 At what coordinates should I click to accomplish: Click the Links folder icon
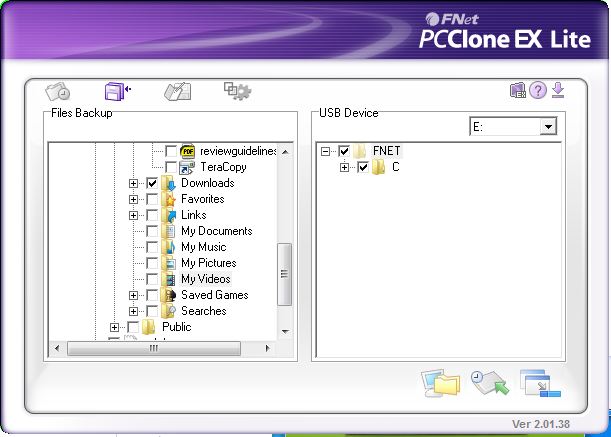pyautogui.click(x=168, y=215)
